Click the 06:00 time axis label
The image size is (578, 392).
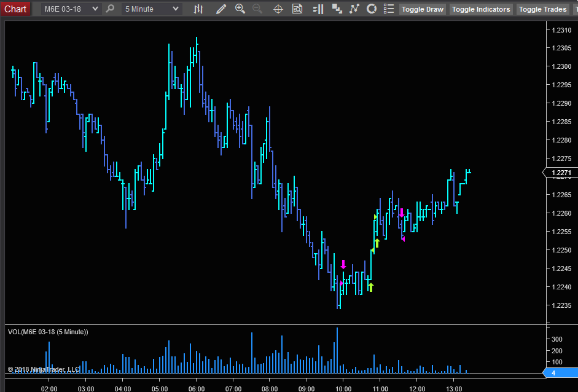tap(197, 389)
